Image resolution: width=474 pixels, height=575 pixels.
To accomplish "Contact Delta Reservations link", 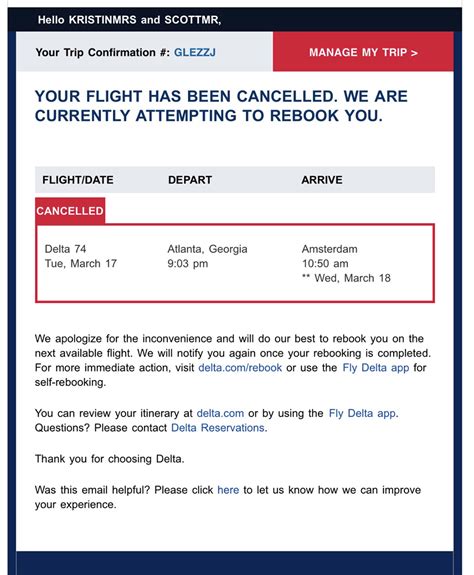I will (x=218, y=428).
